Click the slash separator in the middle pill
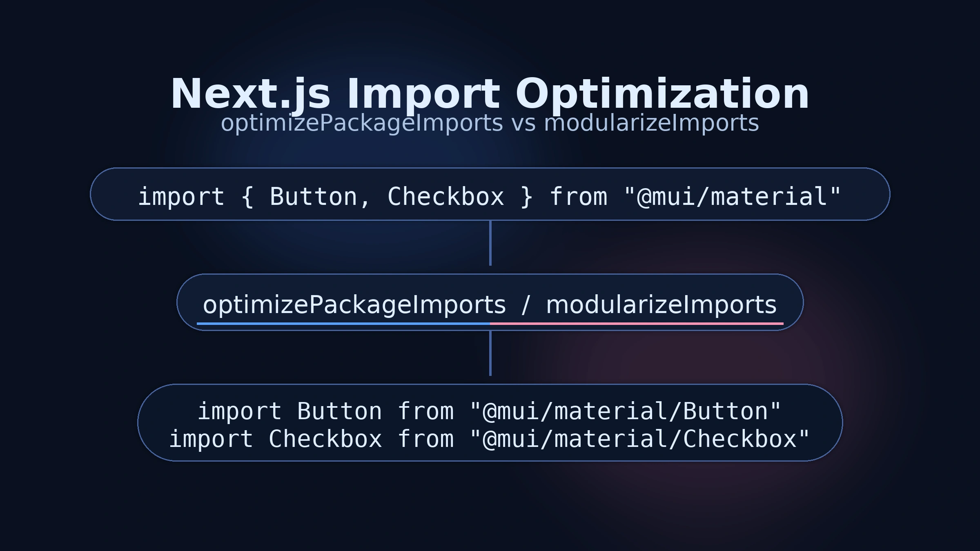Screen dimensions: 980x551 pos(526,305)
